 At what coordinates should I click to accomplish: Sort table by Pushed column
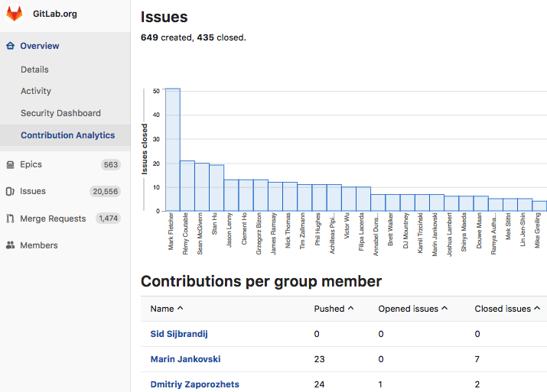coord(334,309)
